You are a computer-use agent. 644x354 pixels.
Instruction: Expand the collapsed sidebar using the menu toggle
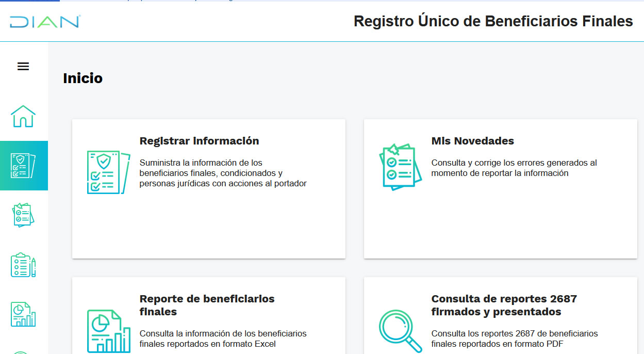pos(23,66)
